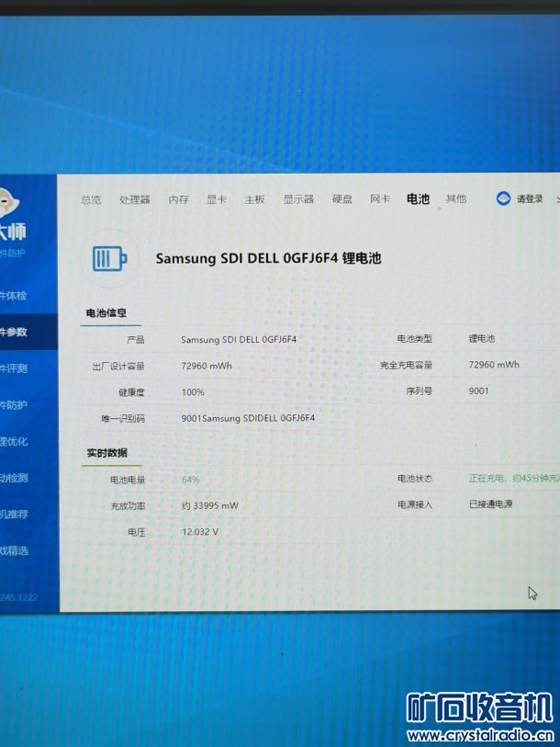Open the sidebar item ending in 防护 above 优化
The image size is (560, 747).
click(14, 405)
